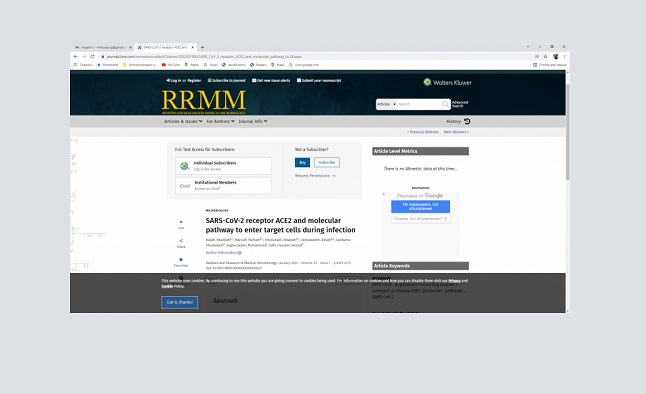
Task: Click the address bar URL
Action: click(204, 56)
